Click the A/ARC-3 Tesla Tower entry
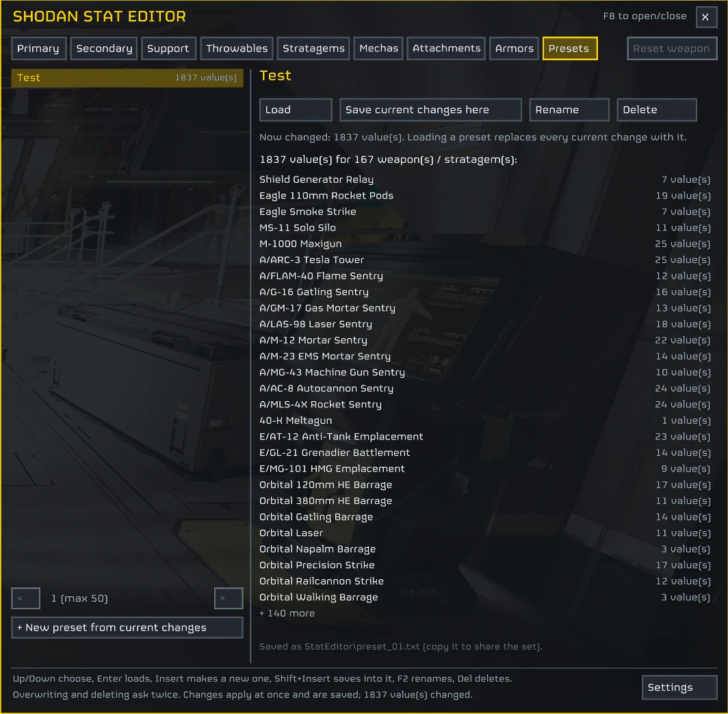 (x=484, y=259)
